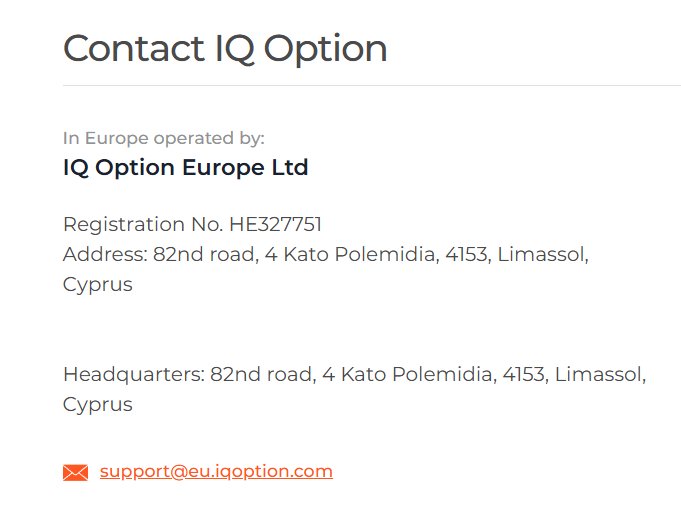
Task: Click the "In Europe operated by:" label
Action: coord(163,138)
